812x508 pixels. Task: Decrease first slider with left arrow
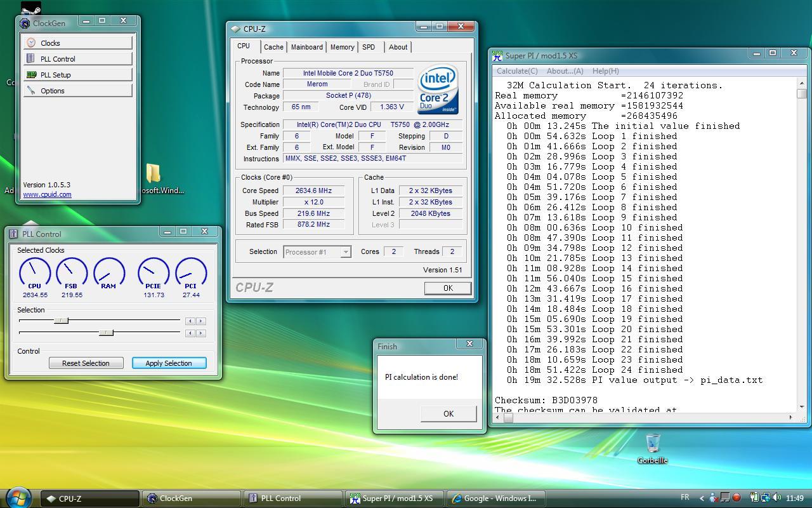tap(190, 321)
